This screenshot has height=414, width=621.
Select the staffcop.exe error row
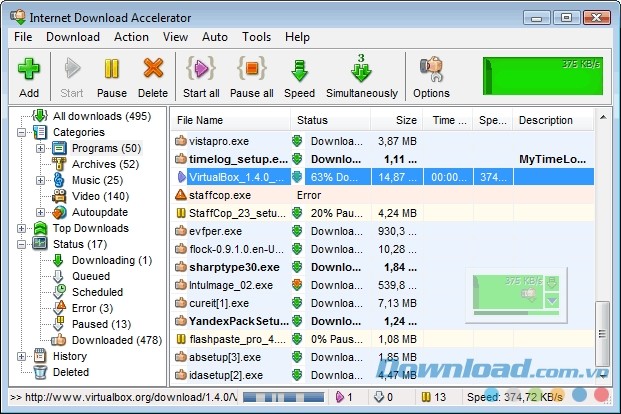coord(383,195)
